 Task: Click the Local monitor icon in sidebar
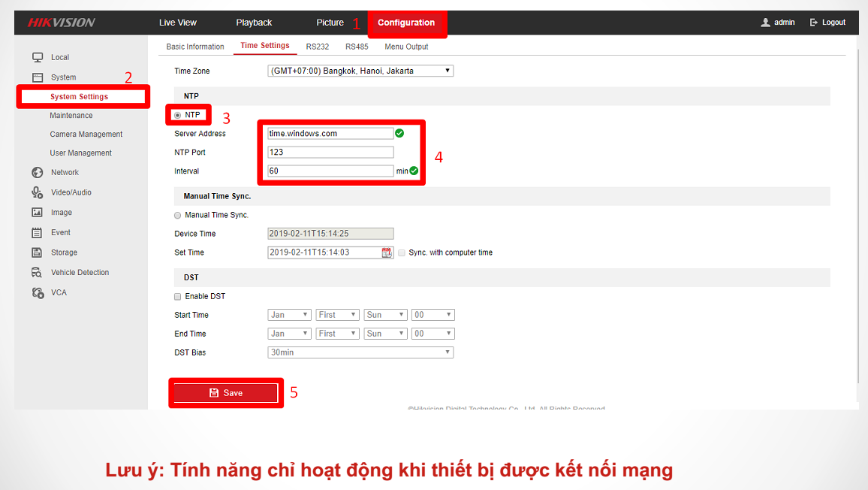point(38,57)
